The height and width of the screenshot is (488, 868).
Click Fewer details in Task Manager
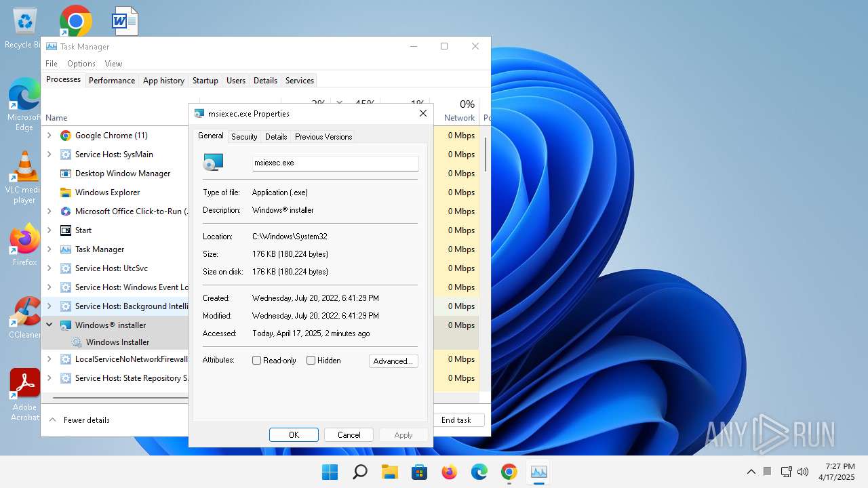[79, 420]
